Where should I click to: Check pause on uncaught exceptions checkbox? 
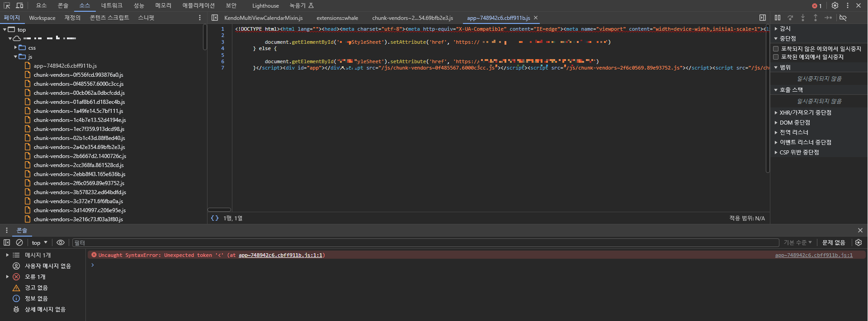(x=776, y=49)
